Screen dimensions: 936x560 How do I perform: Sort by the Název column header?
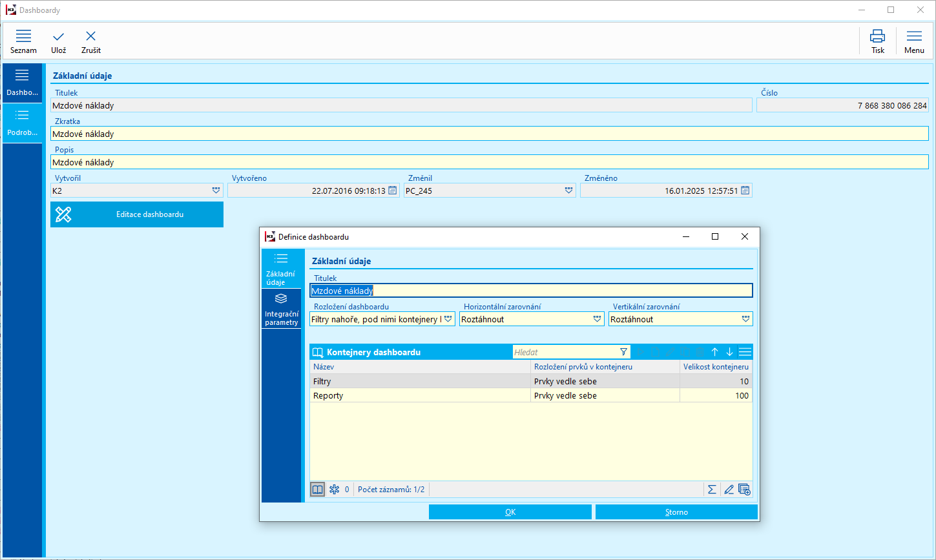[420, 367]
